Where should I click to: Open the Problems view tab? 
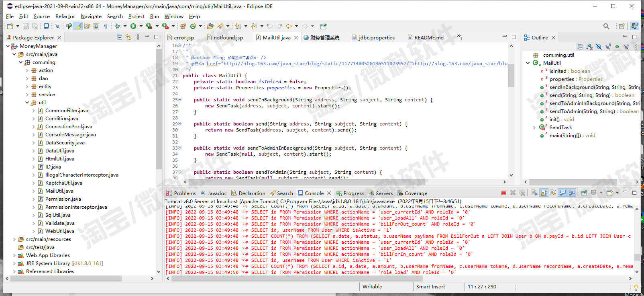pyautogui.click(x=181, y=193)
